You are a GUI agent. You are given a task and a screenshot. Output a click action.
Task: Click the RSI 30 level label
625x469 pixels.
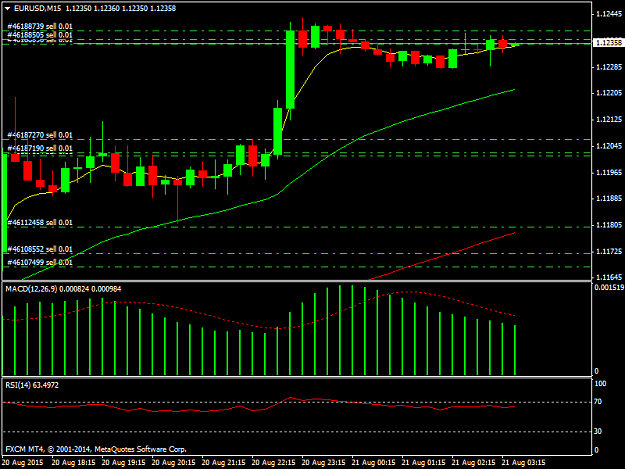[x=598, y=431]
